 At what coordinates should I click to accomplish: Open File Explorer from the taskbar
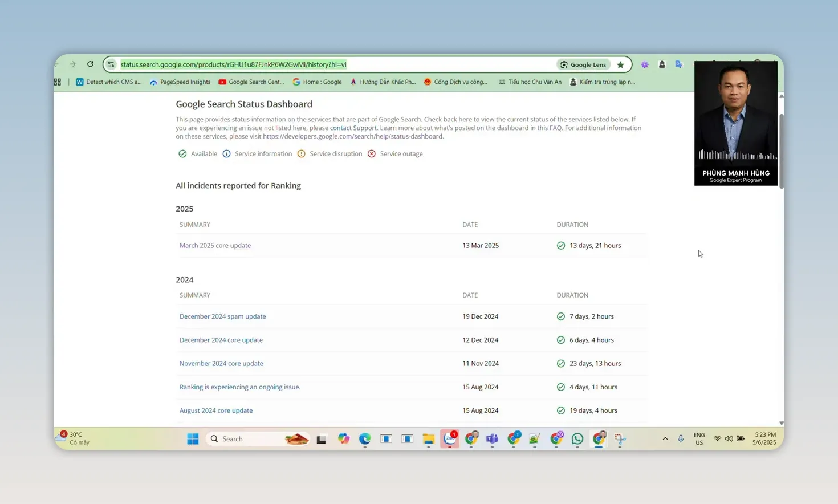click(x=429, y=439)
